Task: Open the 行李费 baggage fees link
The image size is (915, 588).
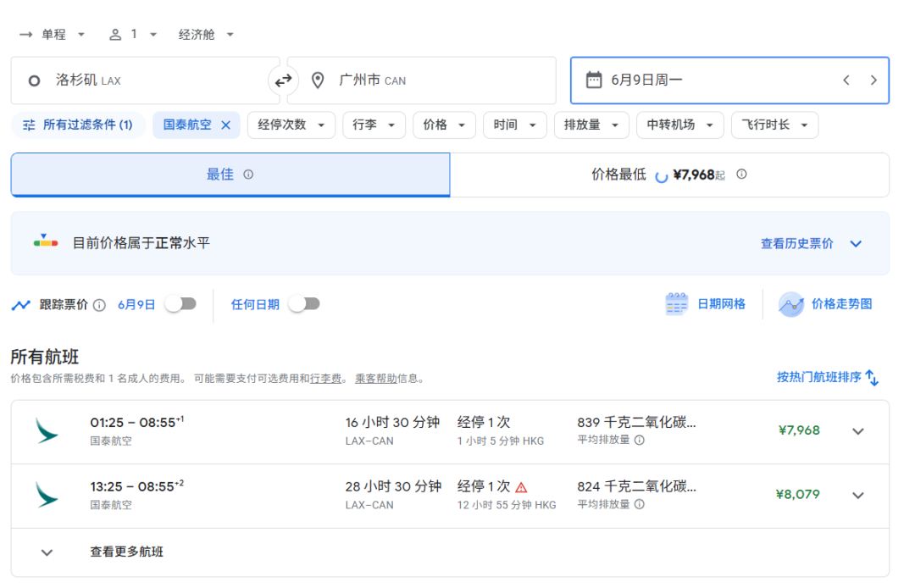Action: coord(325,379)
